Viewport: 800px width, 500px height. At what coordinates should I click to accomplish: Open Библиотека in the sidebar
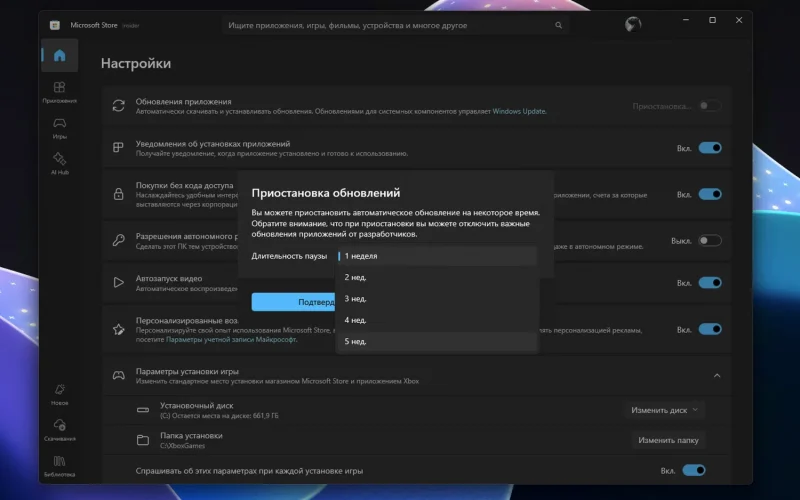click(x=60, y=466)
